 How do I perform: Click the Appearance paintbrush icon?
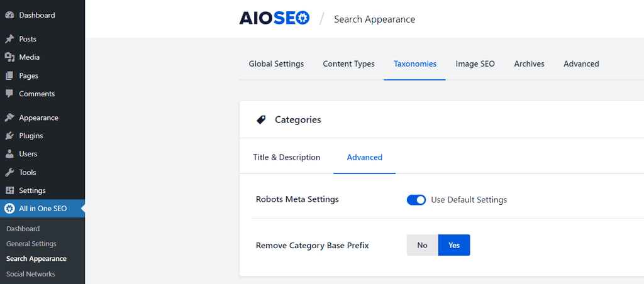9,117
